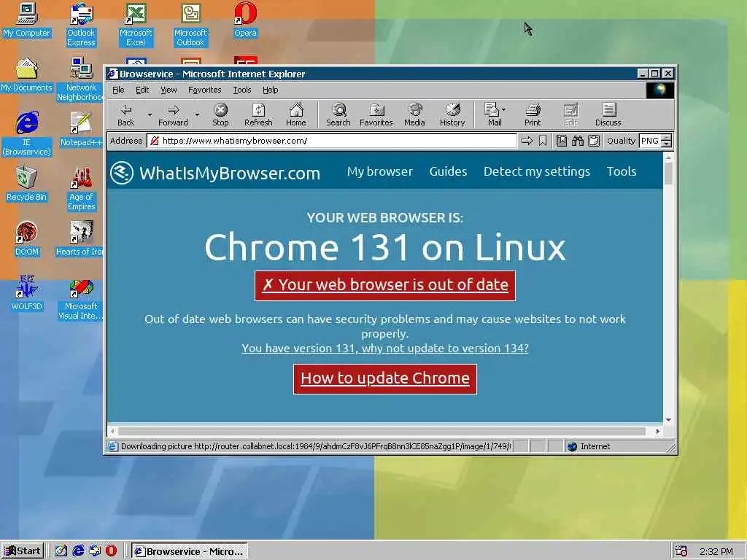This screenshot has width=747, height=560.
Task: Click the Internet zone status bar entry
Action: click(589, 446)
